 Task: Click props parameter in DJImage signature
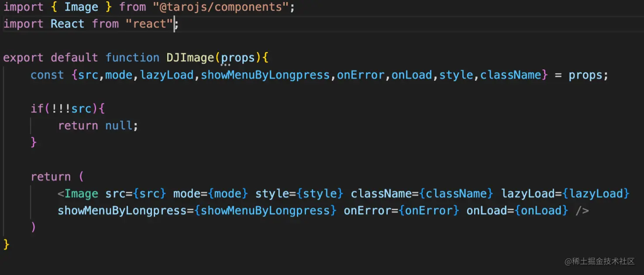click(238, 58)
